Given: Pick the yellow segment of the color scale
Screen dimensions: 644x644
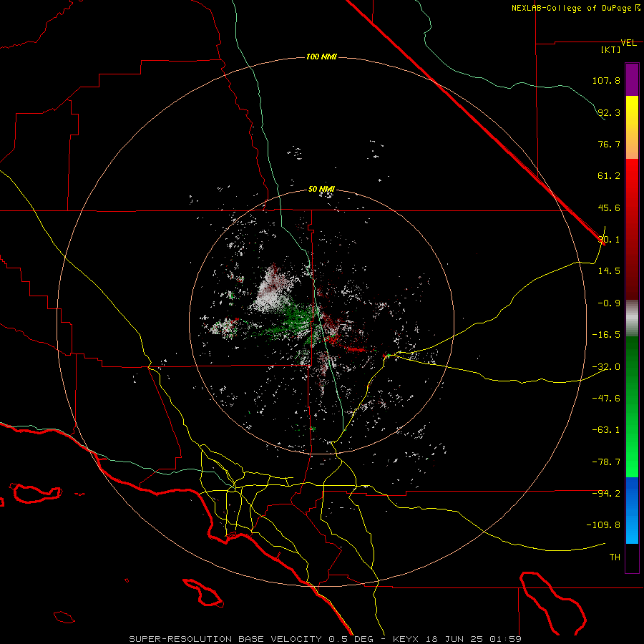Looking at the screenshot, I should pos(632,127).
